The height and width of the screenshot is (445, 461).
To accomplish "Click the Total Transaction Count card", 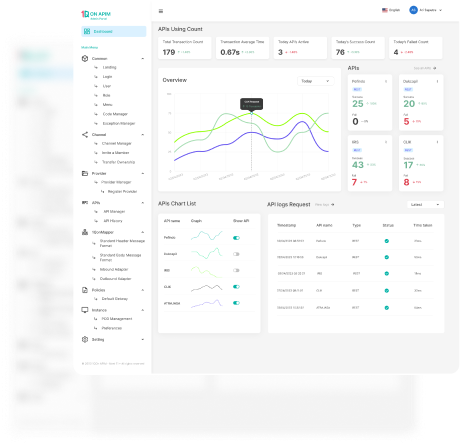I will pyautogui.click(x=185, y=48).
